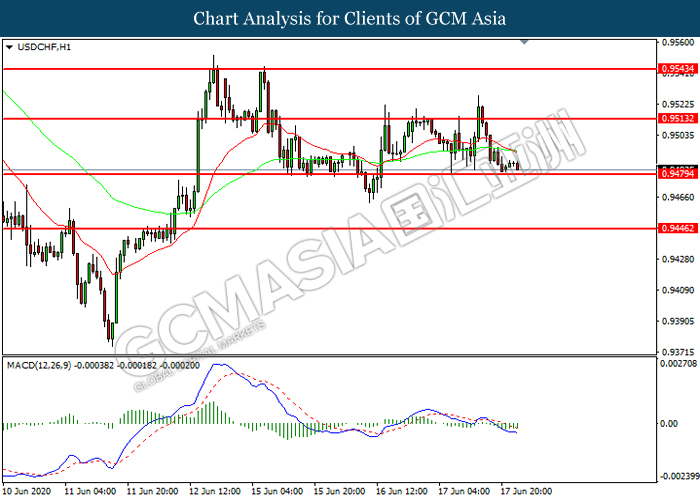Select the 0.94462 price level label
This screenshot has width=700, height=500.
(678, 228)
